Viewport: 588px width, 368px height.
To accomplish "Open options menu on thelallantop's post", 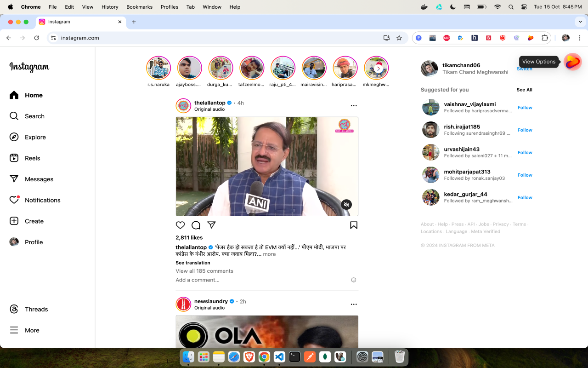I will click(x=353, y=105).
